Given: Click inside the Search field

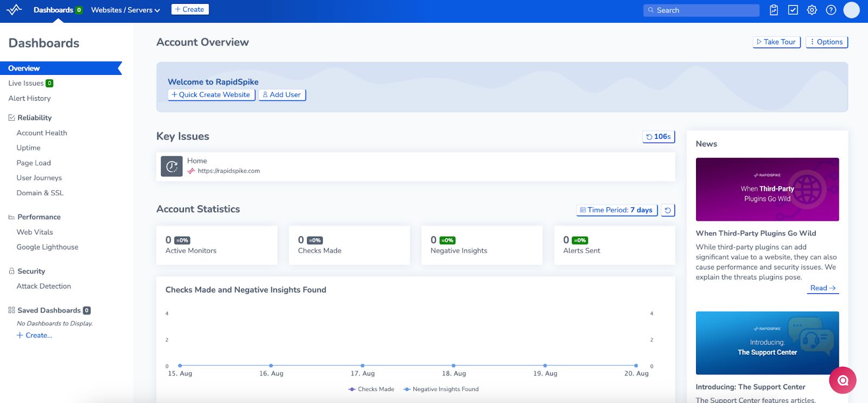Looking at the screenshot, I should tap(701, 10).
